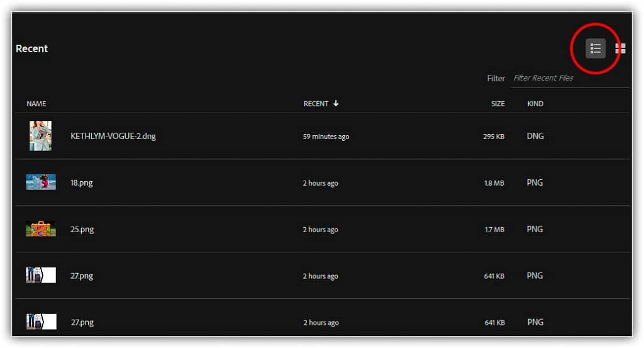This screenshot has width=644, height=348.
Task: Click the Recent section heading
Action: (x=31, y=48)
